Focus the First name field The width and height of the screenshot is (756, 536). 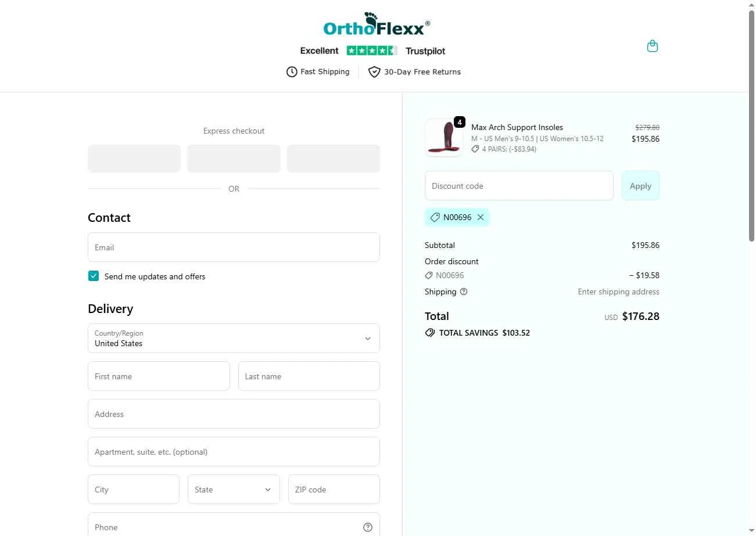tap(159, 376)
